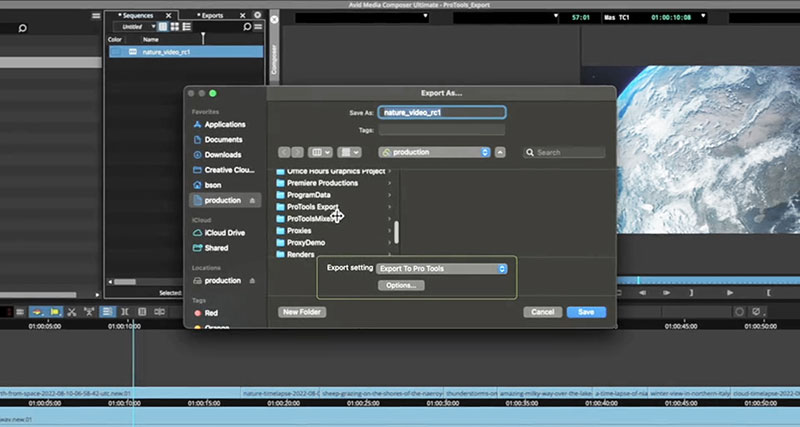Expand the dialog with the chevron button
800x427 pixels.
tap(500, 153)
